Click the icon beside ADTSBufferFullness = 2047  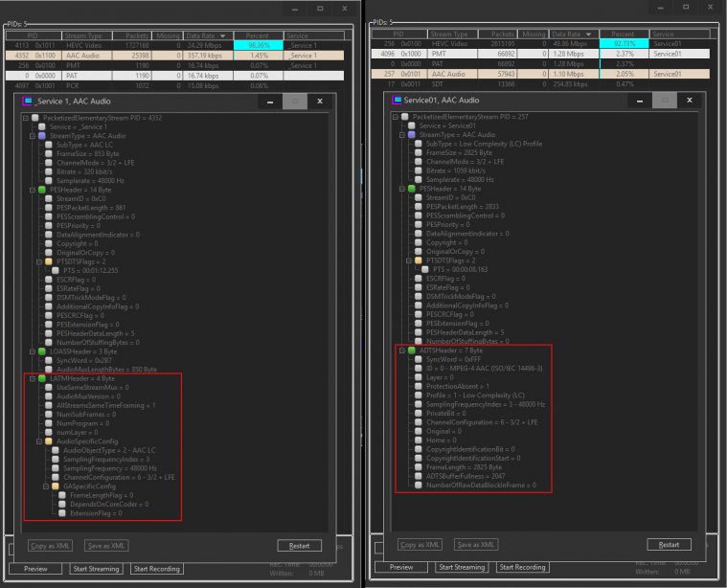(419, 476)
